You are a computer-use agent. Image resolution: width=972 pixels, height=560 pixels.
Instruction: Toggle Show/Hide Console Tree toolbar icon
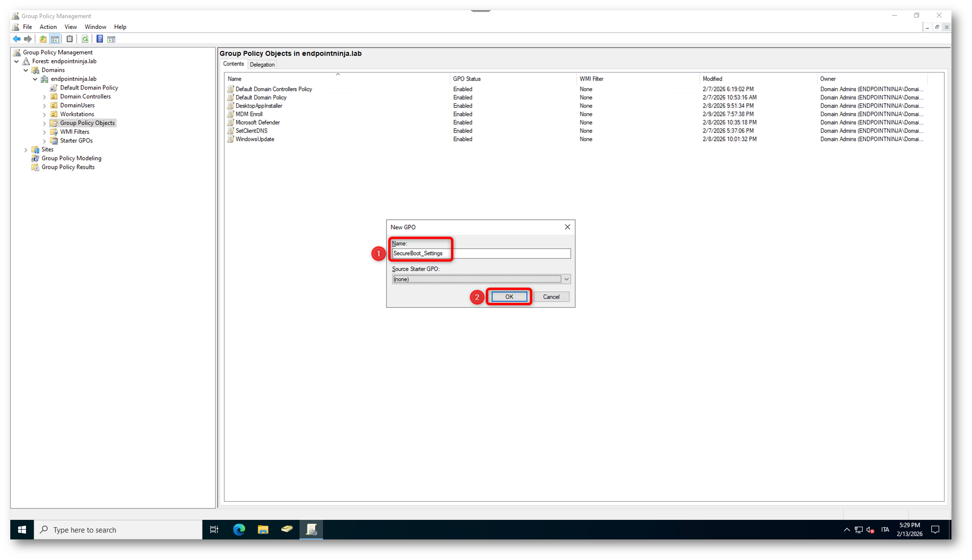(55, 39)
